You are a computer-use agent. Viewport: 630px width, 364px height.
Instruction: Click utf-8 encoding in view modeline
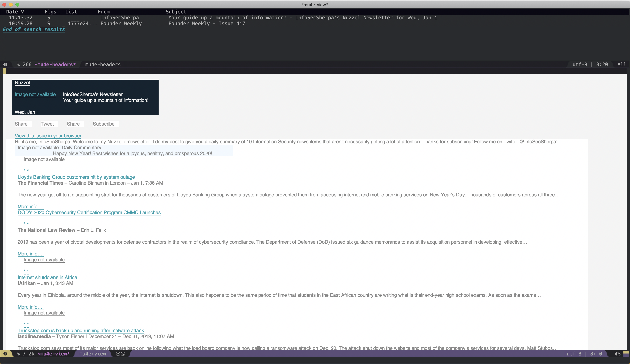(x=574, y=354)
